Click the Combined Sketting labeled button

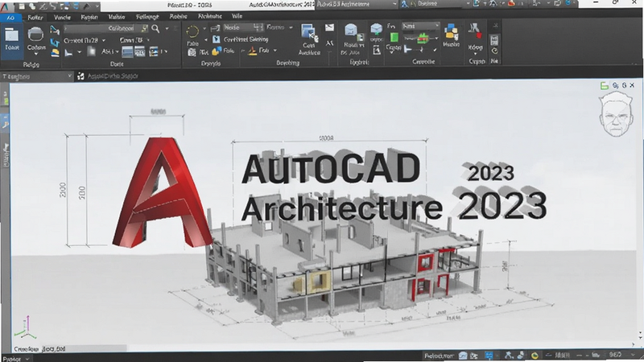246,39
